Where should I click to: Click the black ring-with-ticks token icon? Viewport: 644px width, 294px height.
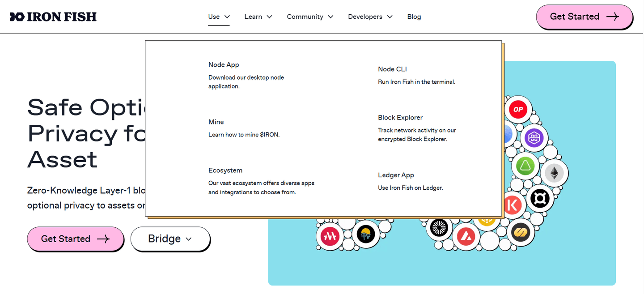point(540,198)
